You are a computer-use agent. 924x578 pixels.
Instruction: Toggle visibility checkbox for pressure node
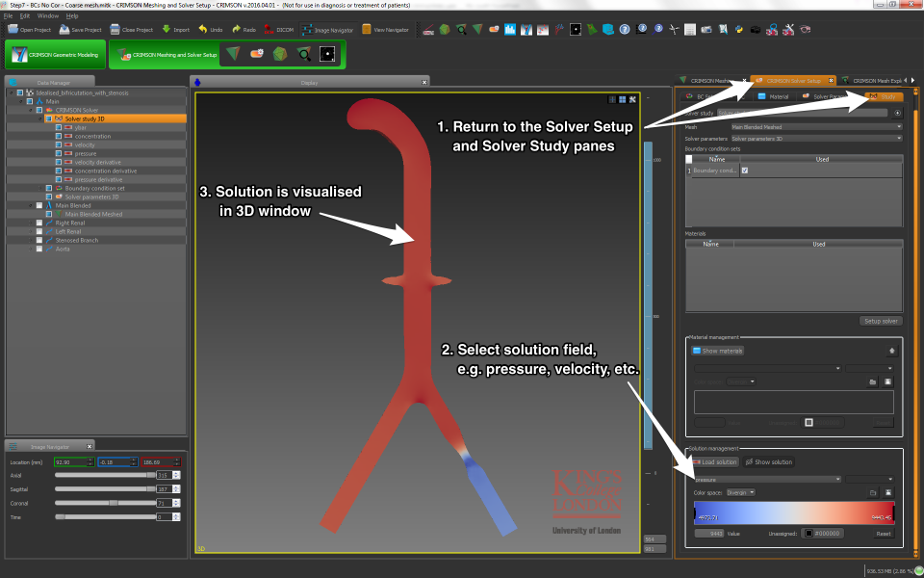coord(59,153)
